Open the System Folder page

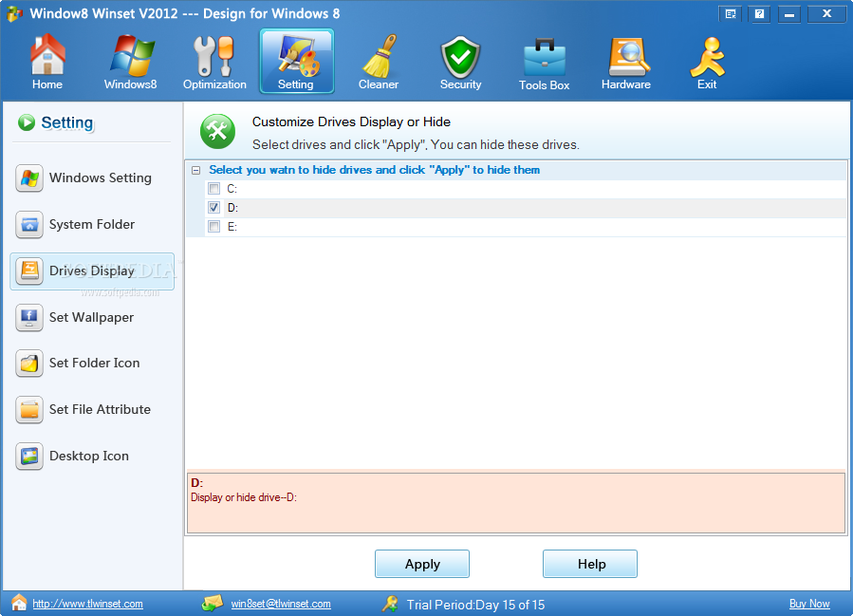[x=92, y=225]
